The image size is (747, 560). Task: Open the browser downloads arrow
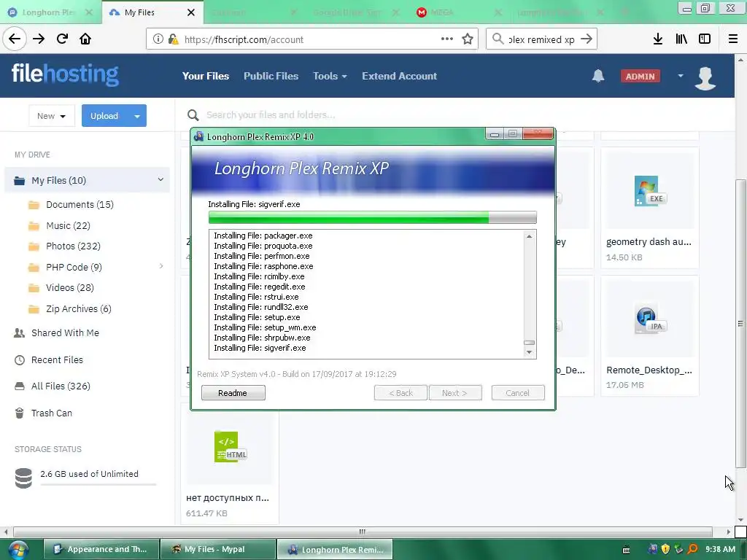pyautogui.click(x=658, y=39)
